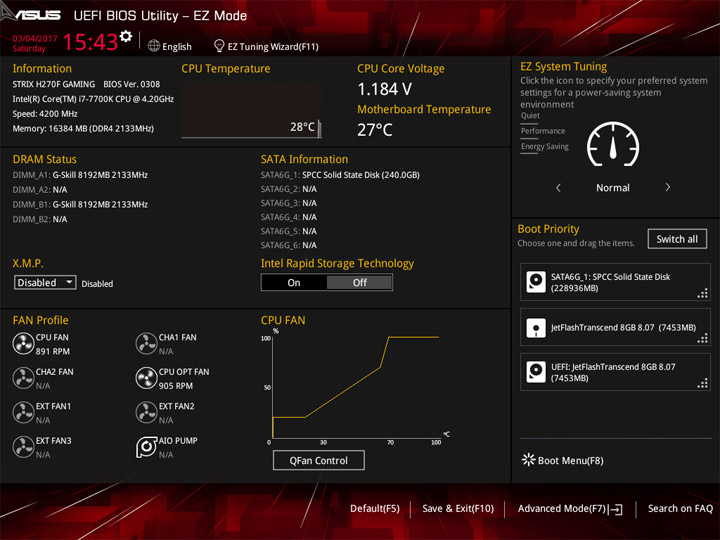Switch to previous EZ tuning mode arrow

(x=558, y=188)
